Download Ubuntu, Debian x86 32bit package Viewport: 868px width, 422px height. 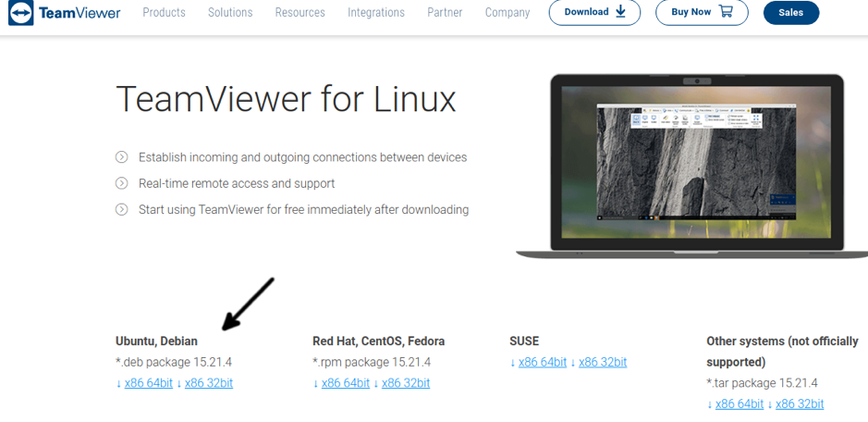pos(209,383)
